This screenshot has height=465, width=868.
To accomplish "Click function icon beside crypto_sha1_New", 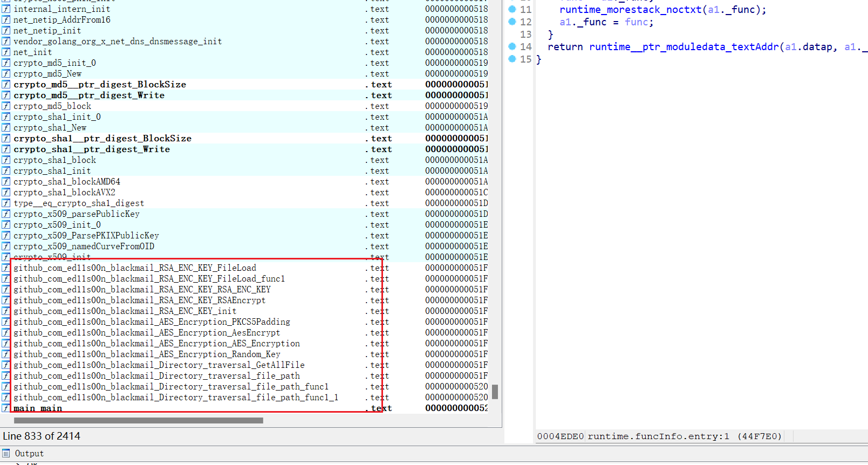I will click(6, 128).
